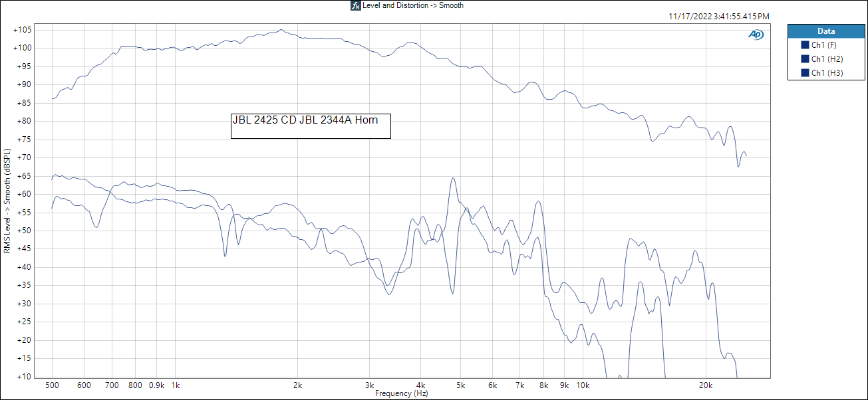Image resolution: width=868 pixels, height=400 pixels.
Task: Select the JBL 2425 CD JBL 2344A Horn annotation
Action: (x=311, y=126)
